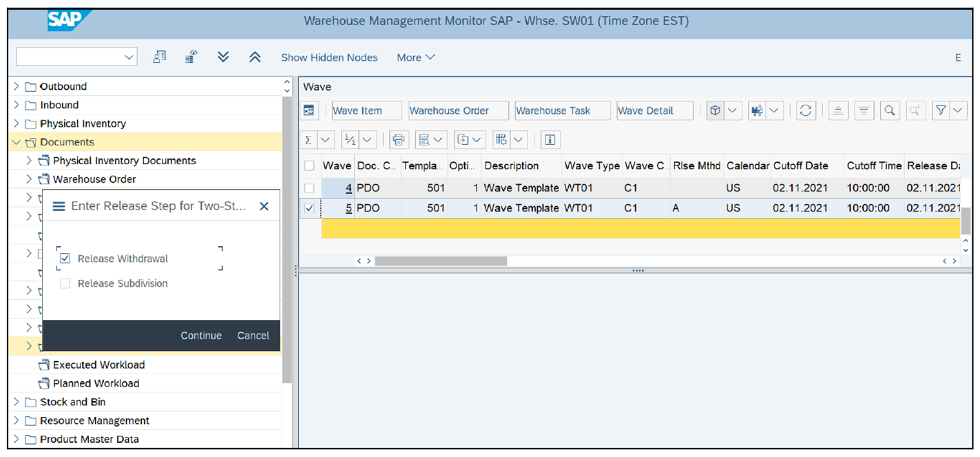Open wave number 5 via its link

pos(348,208)
